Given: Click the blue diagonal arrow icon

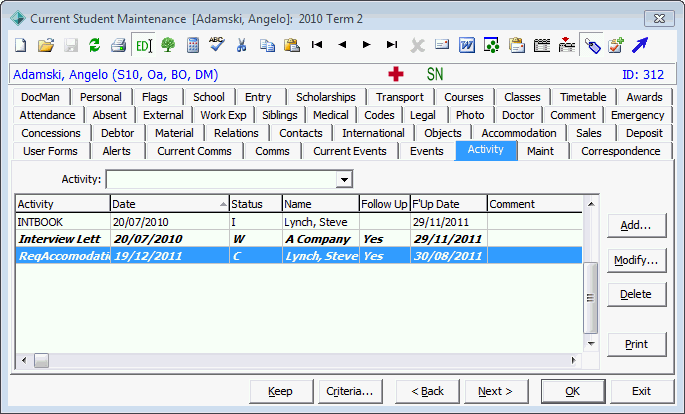Looking at the screenshot, I should (x=640, y=45).
